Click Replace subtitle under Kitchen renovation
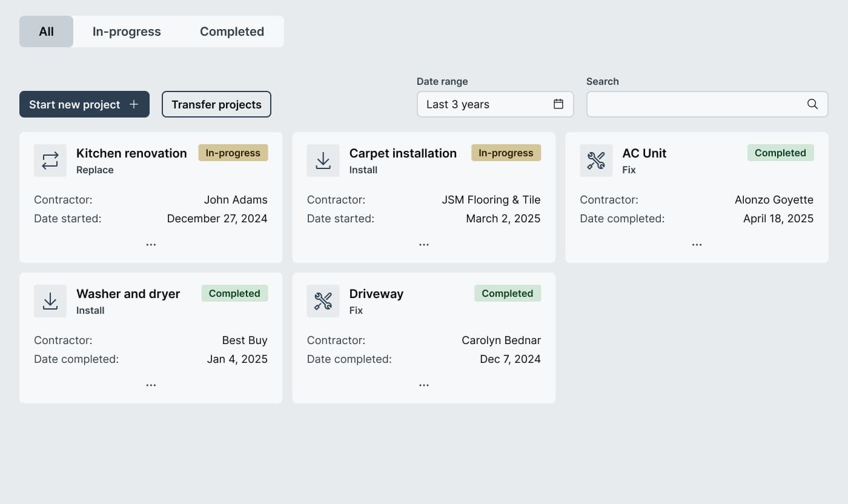Image resolution: width=848 pixels, height=504 pixels. coord(95,170)
